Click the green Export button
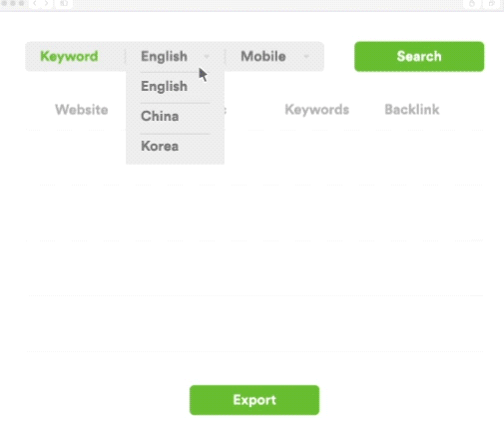Screen dimensions: 504x423 254,400
